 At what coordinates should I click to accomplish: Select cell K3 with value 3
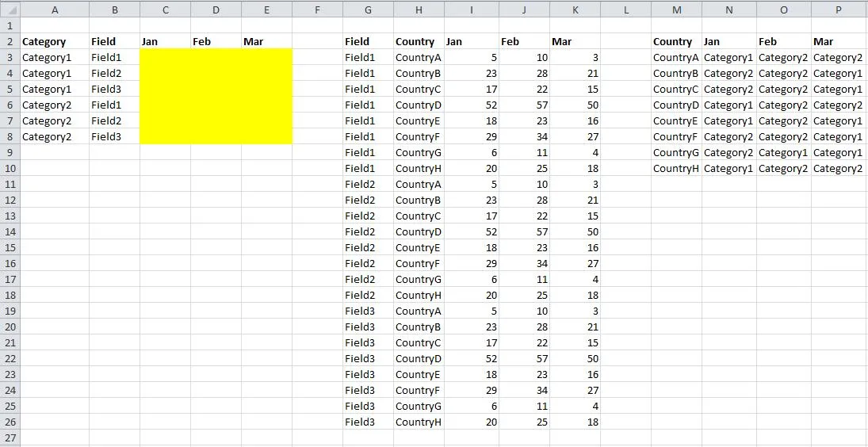point(575,57)
